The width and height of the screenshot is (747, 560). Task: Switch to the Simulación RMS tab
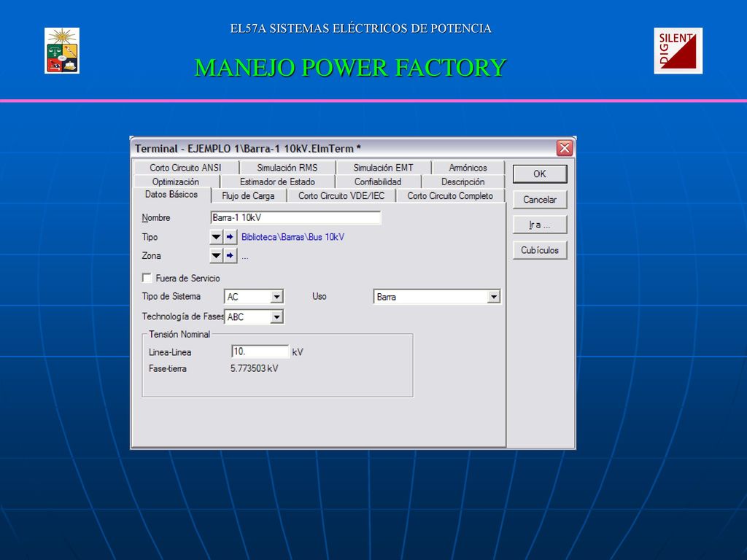[287, 168]
